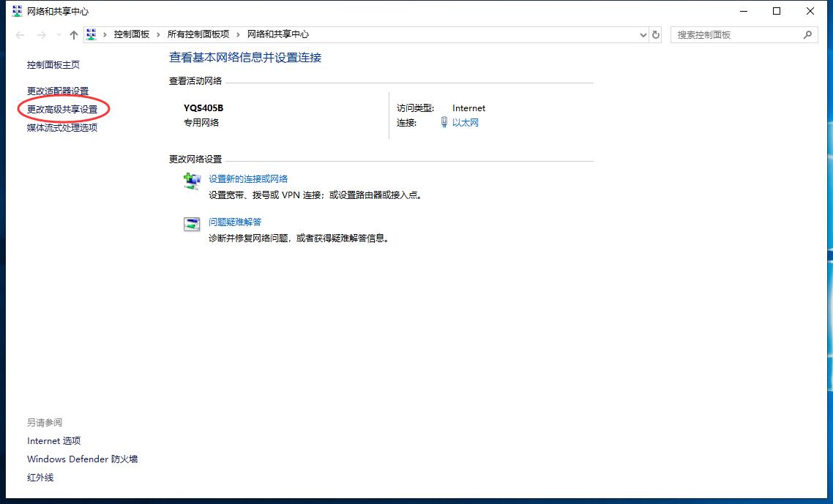The image size is (833, 504).
Task: Open the 以太网 connection link
Action: point(466,123)
